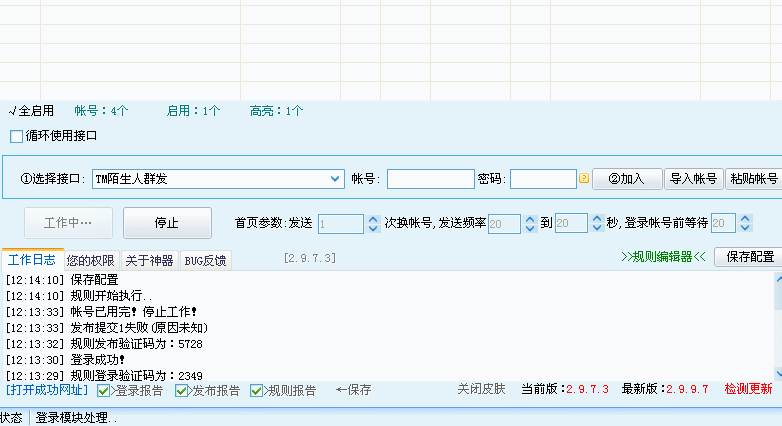Click the 保存配置 button
This screenshot has height=426, width=782.
(x=749, y=256)
